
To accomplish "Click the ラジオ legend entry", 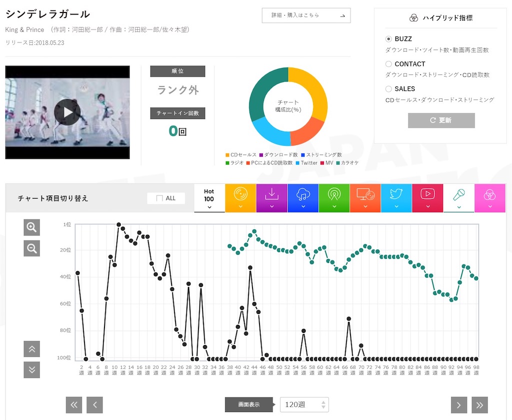I will coord(234,162).
